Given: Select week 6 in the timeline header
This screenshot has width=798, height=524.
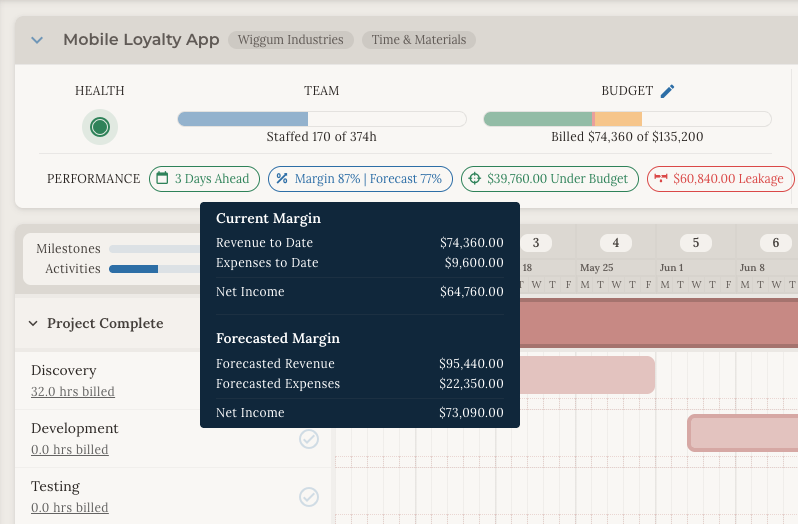Looking at the screenshot, I should coord(776,243).
